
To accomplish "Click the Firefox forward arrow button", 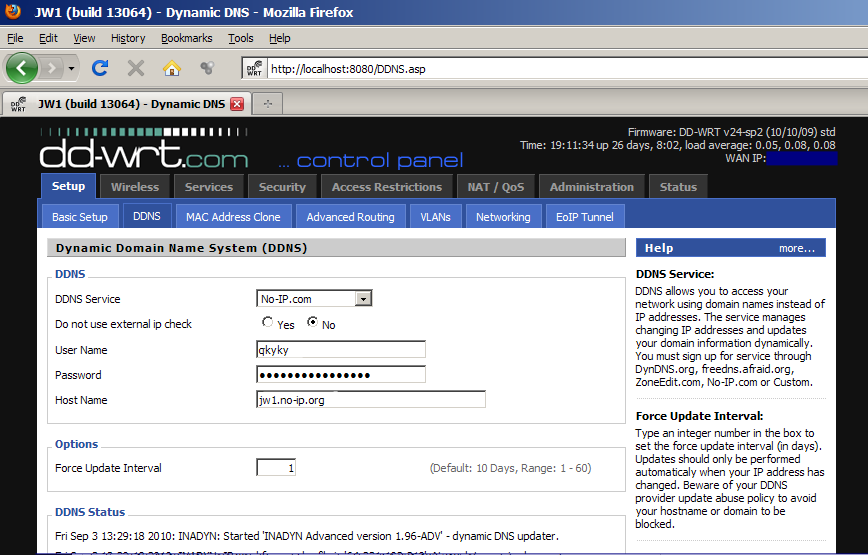I will pos(52,68).
